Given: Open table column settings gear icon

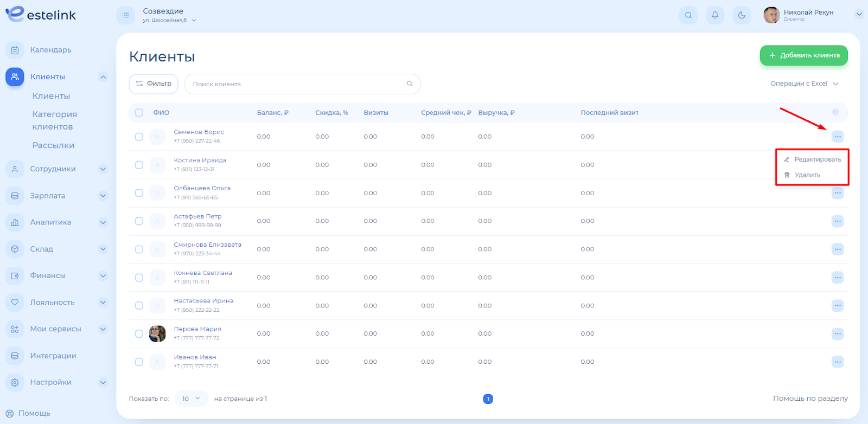Looking at the screenshot, I should tap(835, 112).
